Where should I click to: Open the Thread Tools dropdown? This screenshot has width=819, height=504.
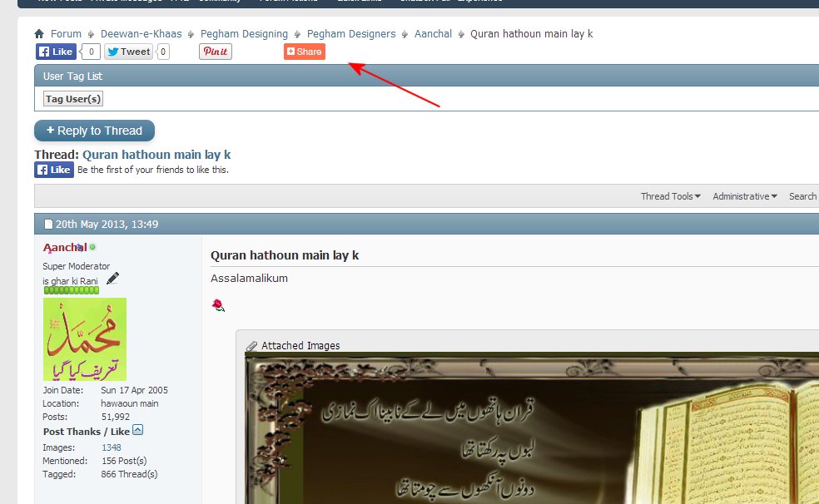click(x=671, y=196)
